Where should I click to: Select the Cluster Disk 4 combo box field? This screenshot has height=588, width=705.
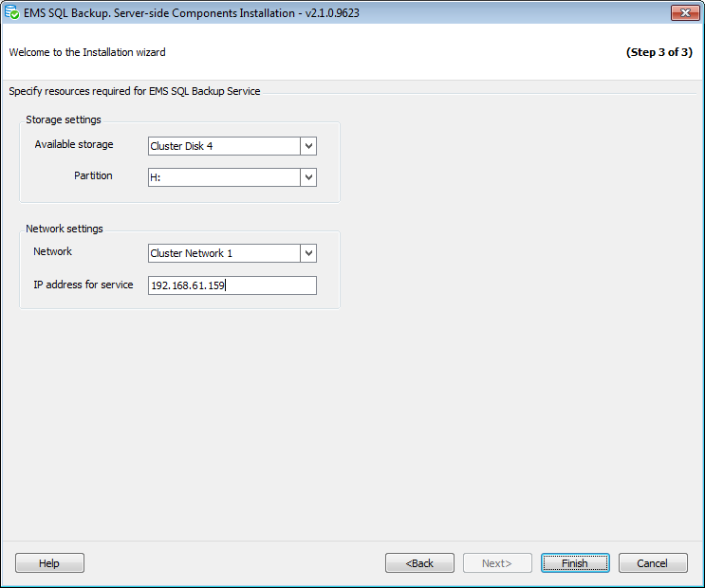(232, 146)
